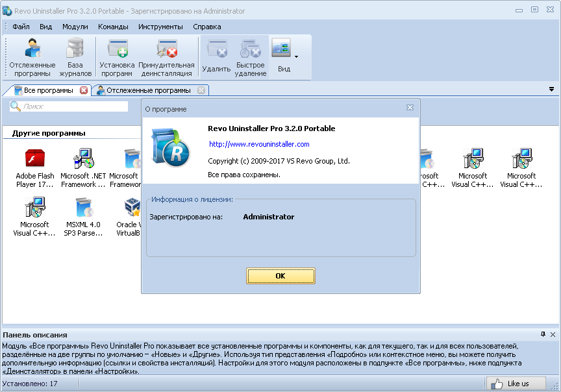Expand the View toolbar dropdown arrow
Screen dimensions: 561x392
tap(296, 57)
